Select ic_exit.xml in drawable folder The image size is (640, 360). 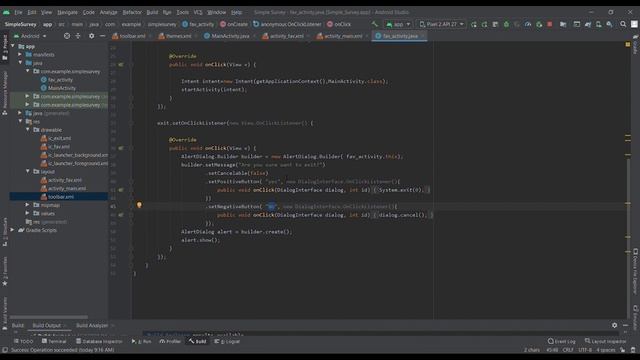tap(60, 138)
